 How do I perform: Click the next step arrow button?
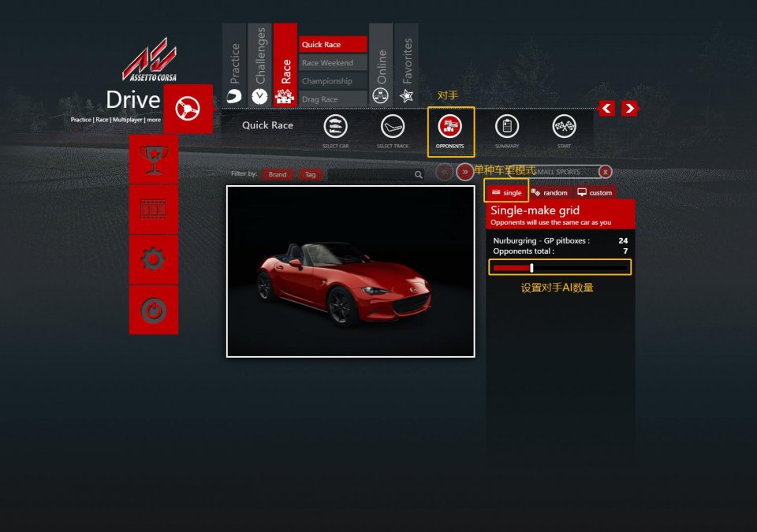(x=629, y=108)
